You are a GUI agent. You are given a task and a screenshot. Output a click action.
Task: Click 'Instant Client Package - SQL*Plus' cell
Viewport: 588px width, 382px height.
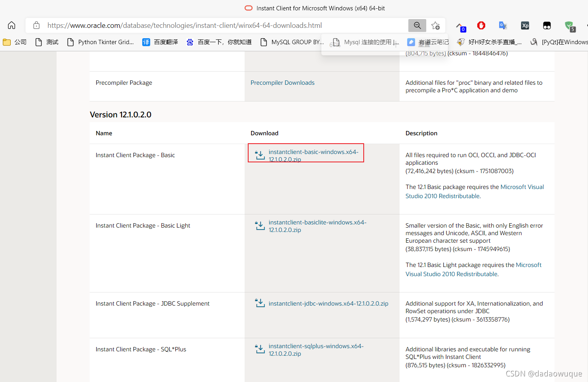coord(141,349)
